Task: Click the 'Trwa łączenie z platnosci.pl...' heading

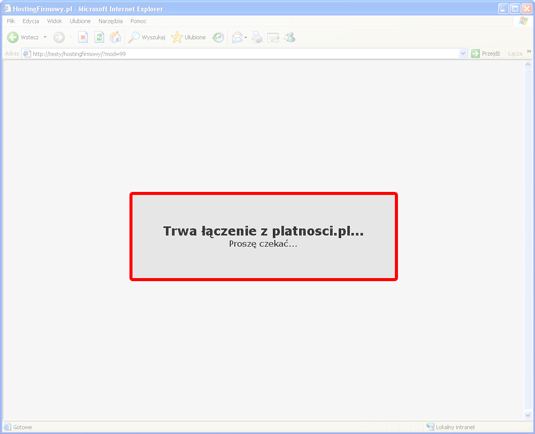Action: [x=263, y=231]
